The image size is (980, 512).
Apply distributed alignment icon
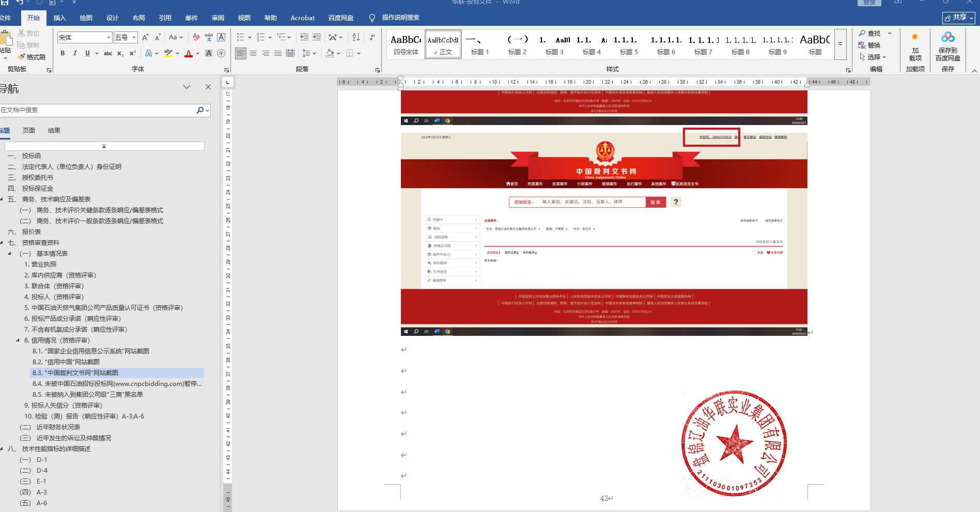290,53
